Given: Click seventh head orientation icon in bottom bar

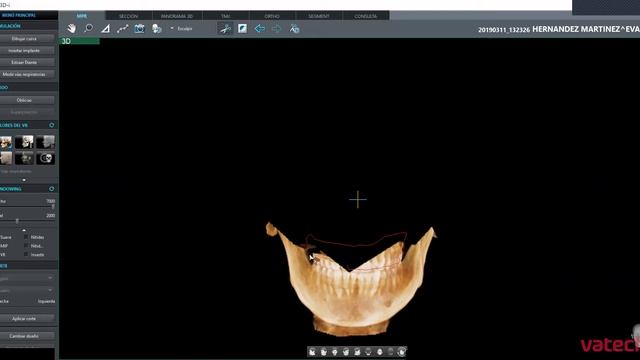Looking at the screenshot, I should (x=380, y=352).
